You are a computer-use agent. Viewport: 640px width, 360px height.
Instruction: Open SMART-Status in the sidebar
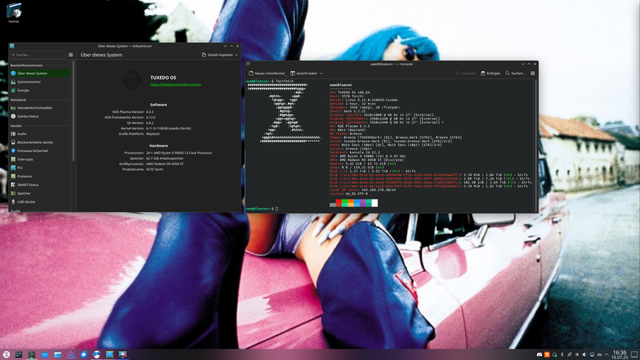[40, 185]
